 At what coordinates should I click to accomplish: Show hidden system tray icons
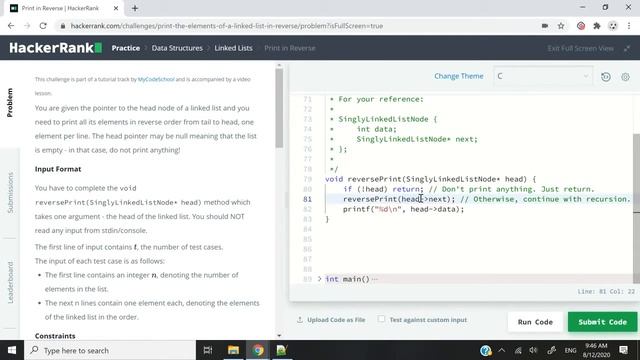502,350
